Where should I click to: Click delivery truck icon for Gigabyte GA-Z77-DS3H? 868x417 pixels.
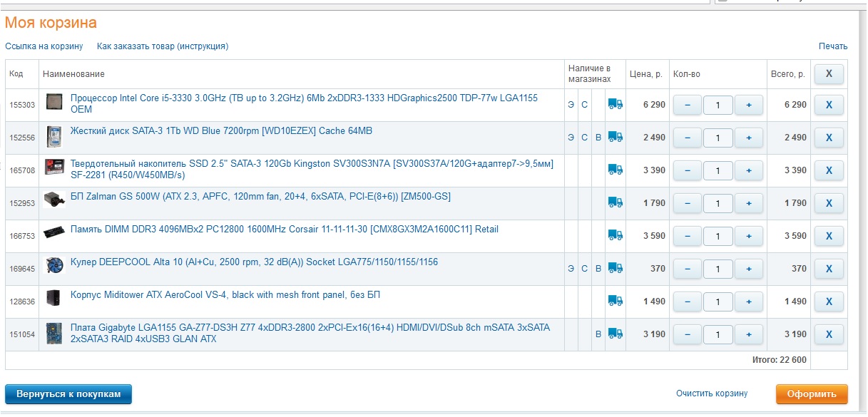(615, 334)
